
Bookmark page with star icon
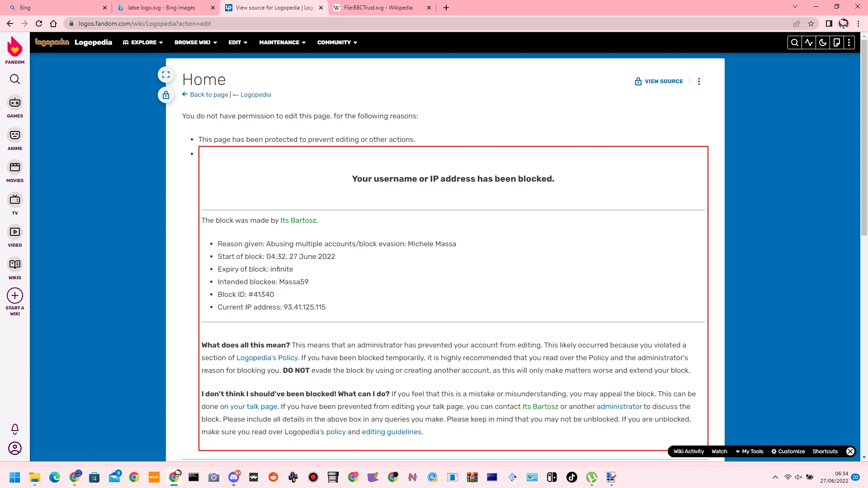811,23
